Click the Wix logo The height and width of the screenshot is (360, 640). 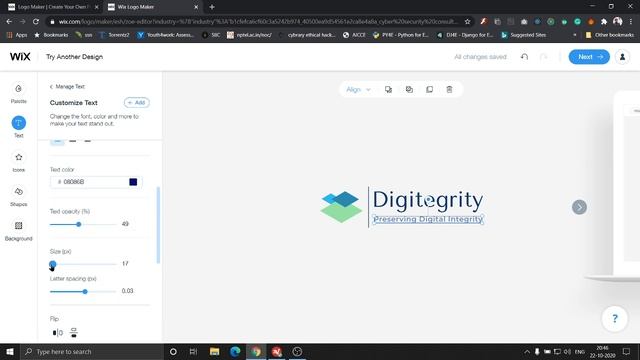[20, 57]
